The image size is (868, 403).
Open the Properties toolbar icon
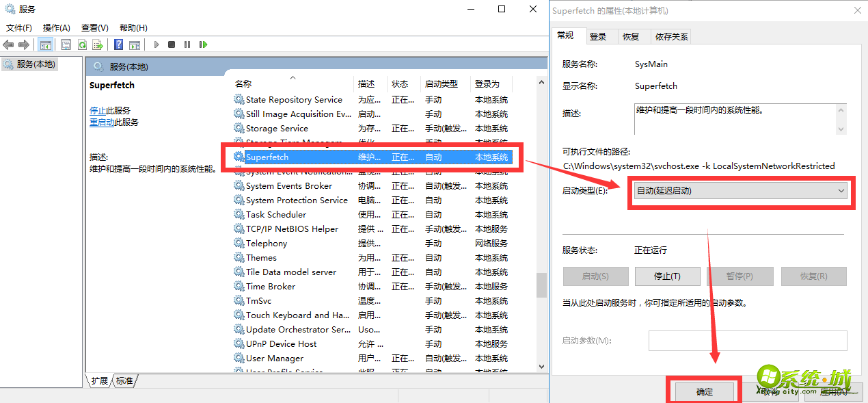(65, 44)
